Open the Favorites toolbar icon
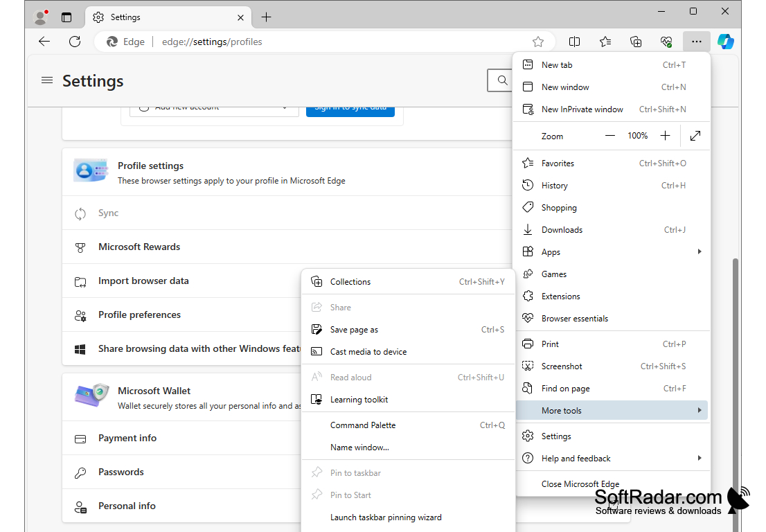766x532 pixels. pyautogui.click(x=605, y=42)
